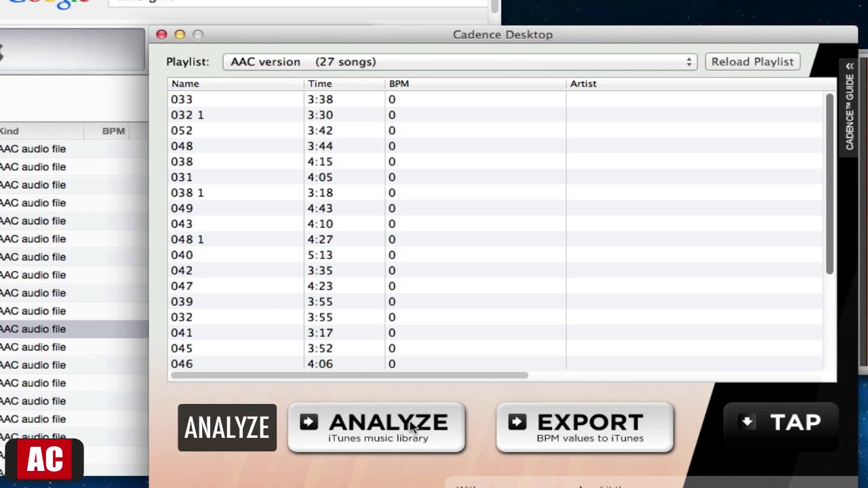Select song row named 042

tap(495, 270)
